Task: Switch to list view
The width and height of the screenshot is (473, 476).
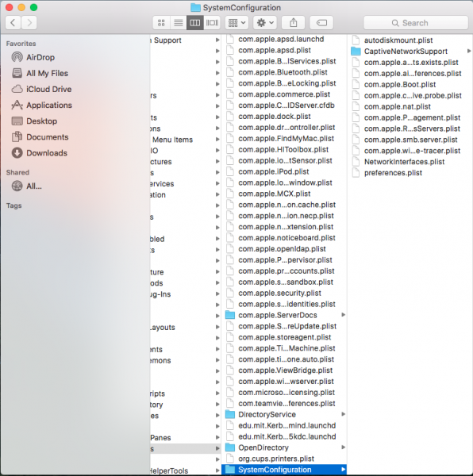Action: click(179, 23)
